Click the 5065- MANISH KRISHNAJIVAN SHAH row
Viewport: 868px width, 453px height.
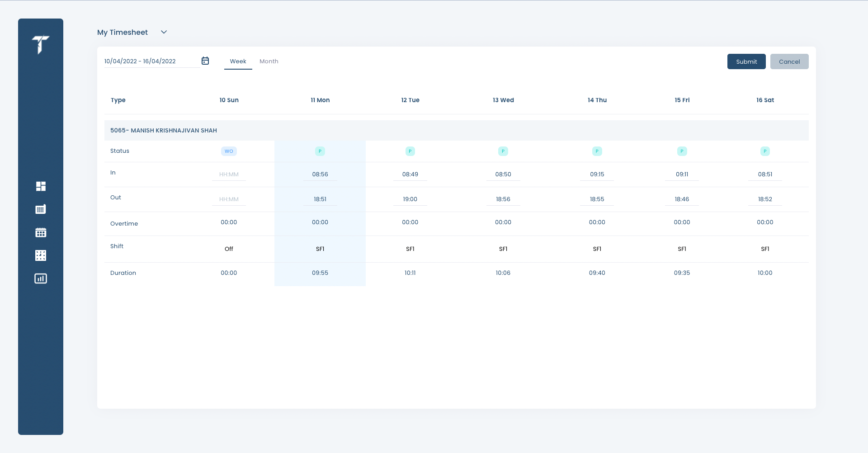(164, 130)
